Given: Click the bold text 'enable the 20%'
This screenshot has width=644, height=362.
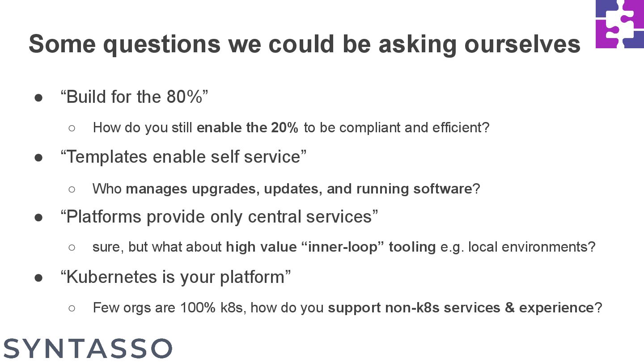Looking at the screenshot, I should pos(247,128).
